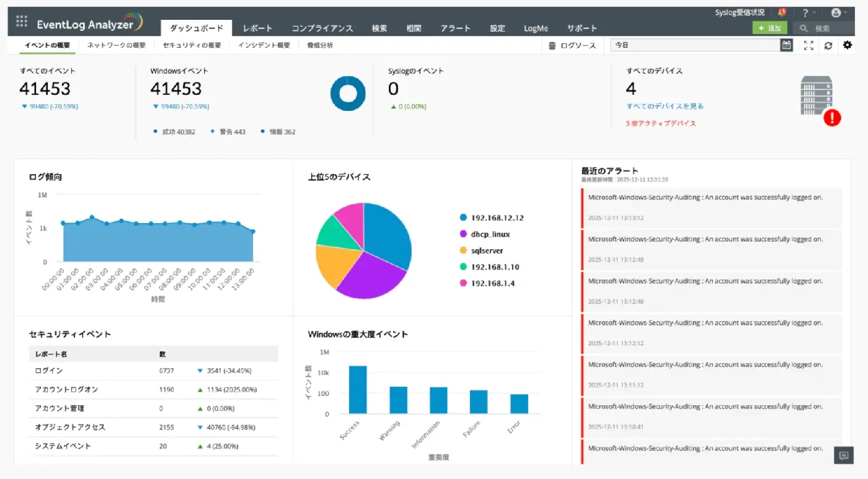
Task: Click the 成功 40382 legend entry
Action: pos(175,132)
